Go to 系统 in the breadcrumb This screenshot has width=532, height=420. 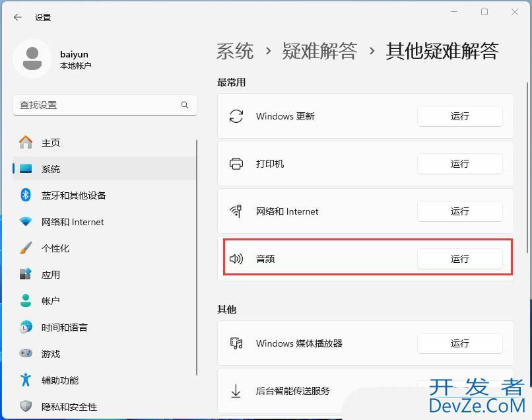coord(235,52)
